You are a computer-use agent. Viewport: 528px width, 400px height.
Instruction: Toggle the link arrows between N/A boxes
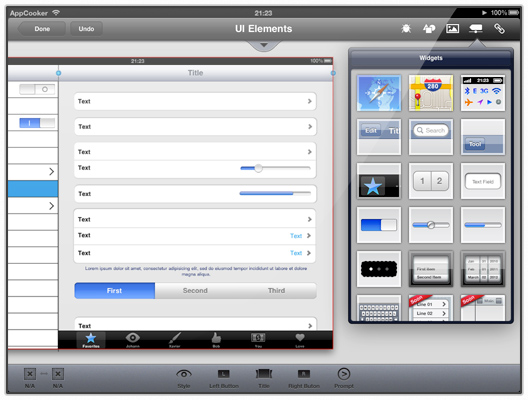pos(44,374)
